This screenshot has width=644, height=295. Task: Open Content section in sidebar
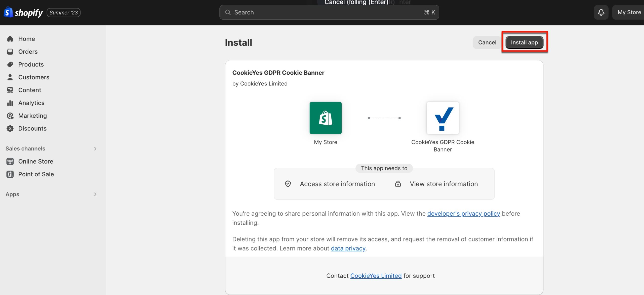click(30, 90)
